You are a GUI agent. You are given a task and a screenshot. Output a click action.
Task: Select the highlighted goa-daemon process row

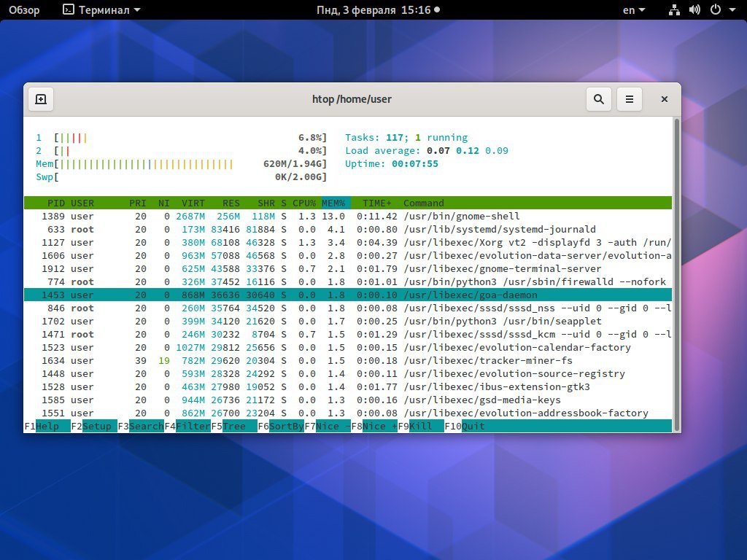[348, 295]
